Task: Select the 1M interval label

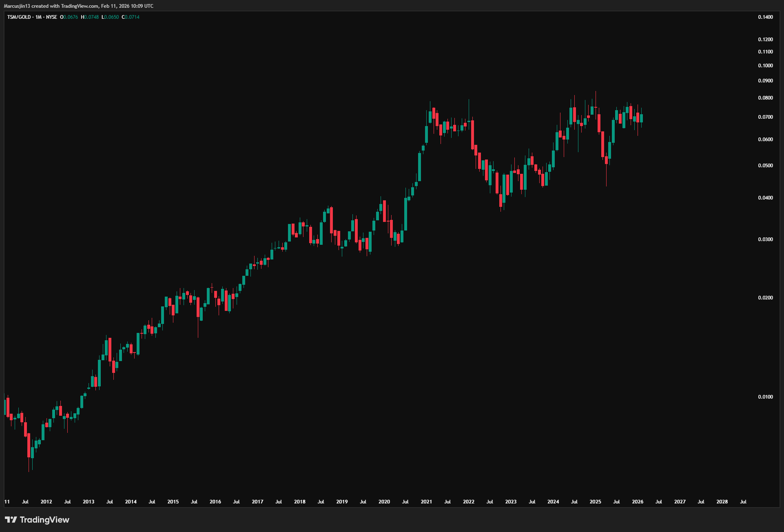Action: click(38, 17)
